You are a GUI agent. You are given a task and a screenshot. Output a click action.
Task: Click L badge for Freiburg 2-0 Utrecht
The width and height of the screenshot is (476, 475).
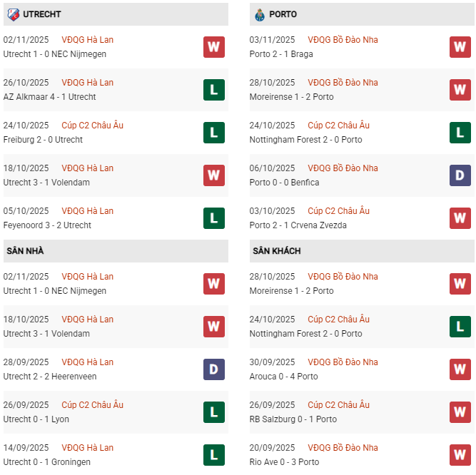click(x=213, y=133)
